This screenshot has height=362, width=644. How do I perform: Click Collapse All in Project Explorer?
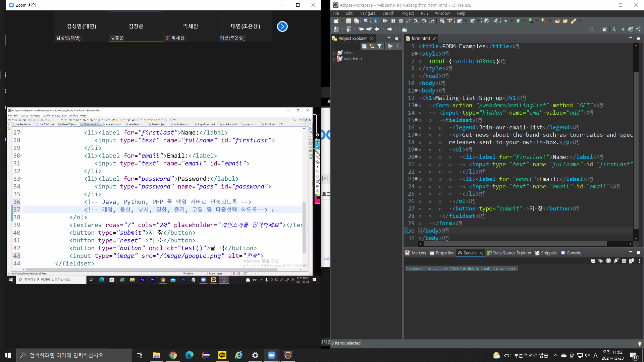coord(364,46)
